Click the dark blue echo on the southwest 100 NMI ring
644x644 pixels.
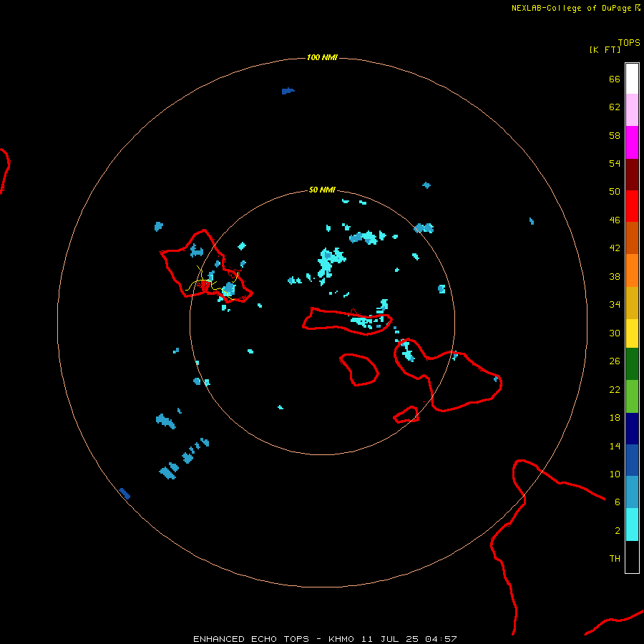[125, 493]
